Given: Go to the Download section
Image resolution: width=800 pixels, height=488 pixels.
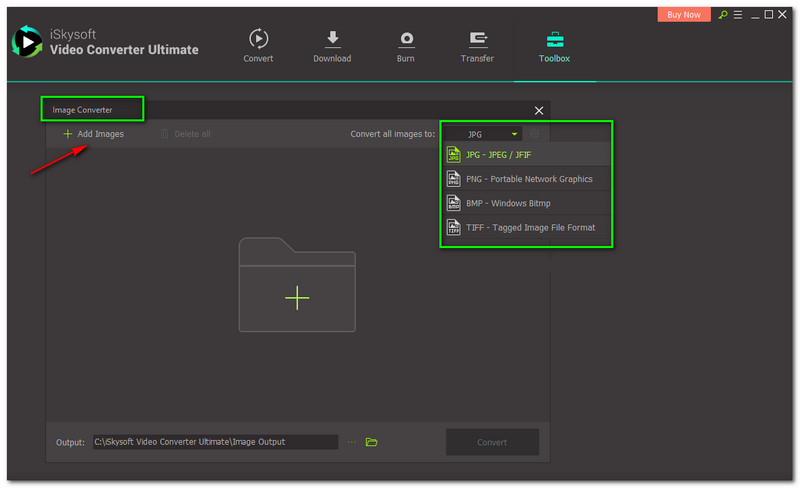Looking at the screenshot, I should (332, 46).
